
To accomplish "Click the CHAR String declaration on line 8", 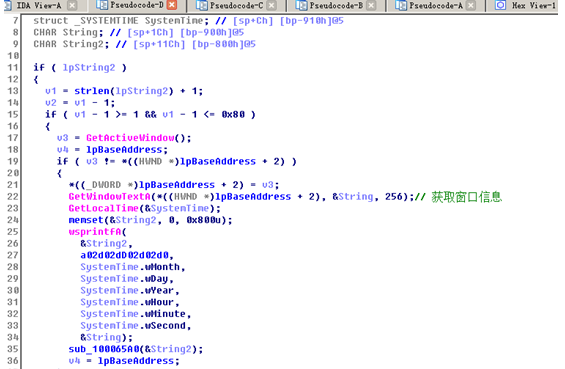I will [x=68, y=32].
